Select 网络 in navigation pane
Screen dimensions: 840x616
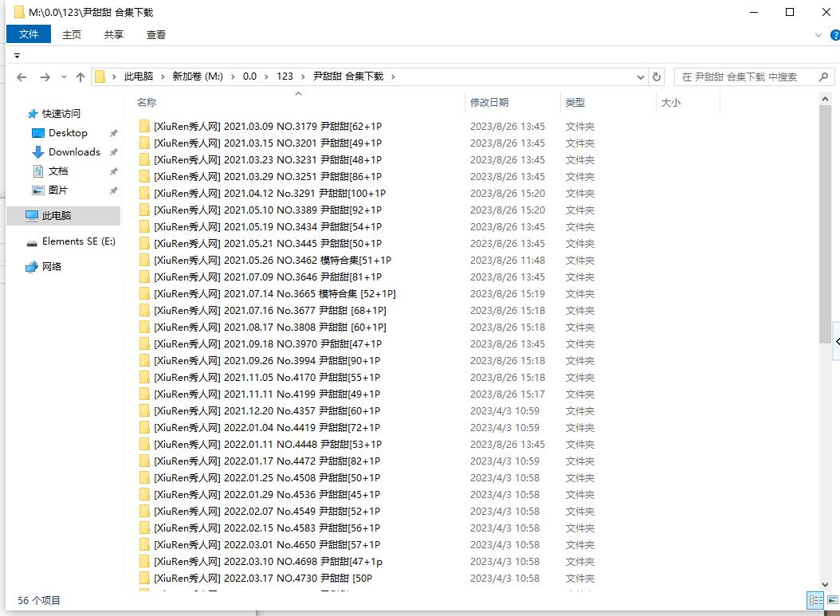coord(52,267)
